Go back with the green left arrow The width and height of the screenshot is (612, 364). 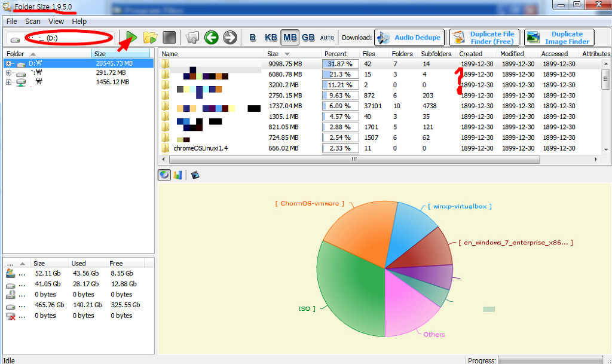(x=211, y=38)
